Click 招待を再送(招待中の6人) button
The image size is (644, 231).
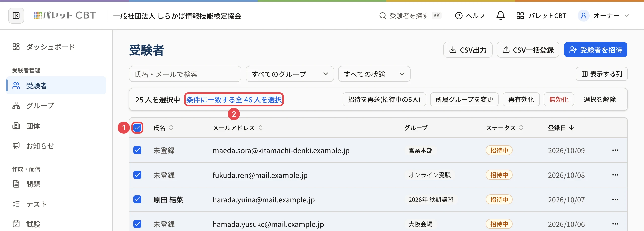(384, 100)
